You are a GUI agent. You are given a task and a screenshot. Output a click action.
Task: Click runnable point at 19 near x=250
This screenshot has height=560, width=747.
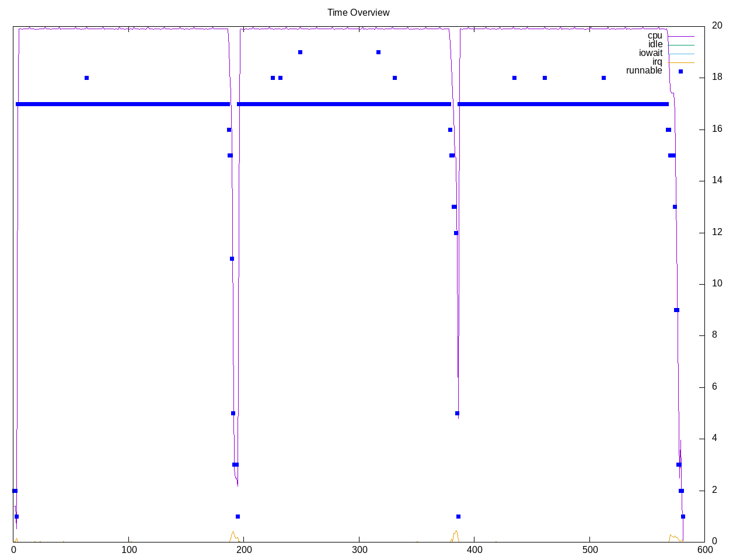pos(300,52)
